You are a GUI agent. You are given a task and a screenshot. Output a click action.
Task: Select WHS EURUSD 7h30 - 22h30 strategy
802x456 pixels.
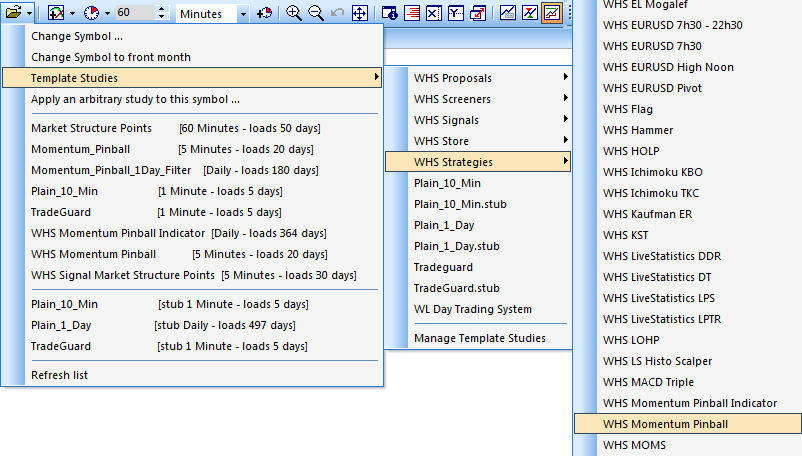click(x=688, y=25)
